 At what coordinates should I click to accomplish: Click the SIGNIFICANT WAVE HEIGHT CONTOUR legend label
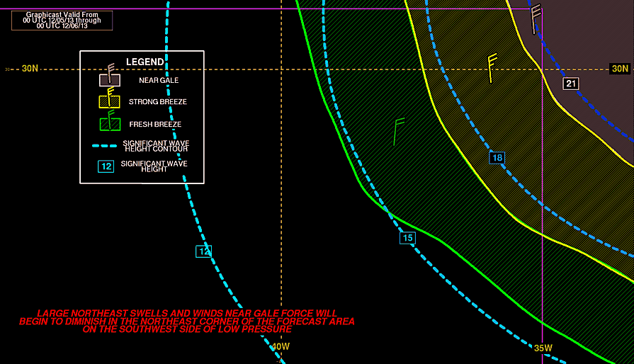[156, 146]
